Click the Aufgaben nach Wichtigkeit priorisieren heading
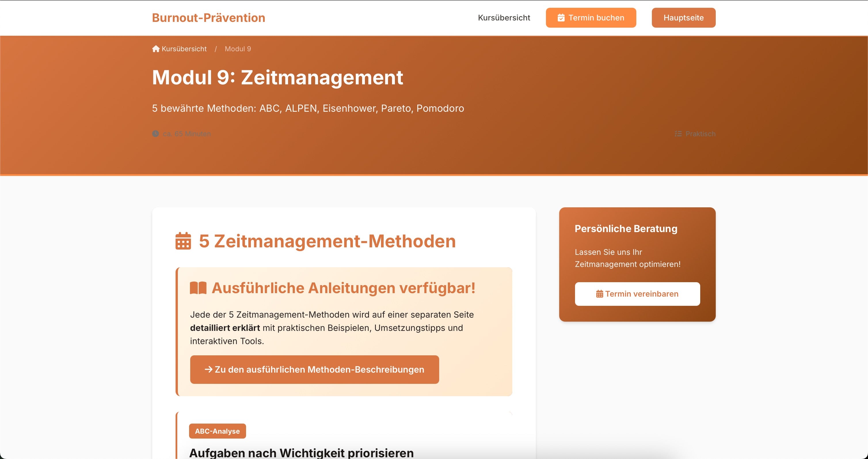Image resolution: width=868 pixels, height=459 pixels. coord(302,452)
